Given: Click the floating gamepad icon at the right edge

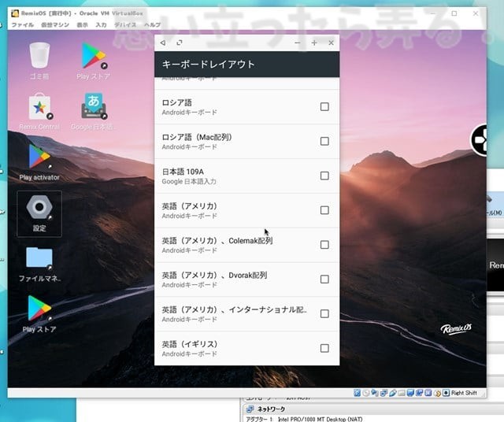Looking at the screenshot, I should (480, 140).
